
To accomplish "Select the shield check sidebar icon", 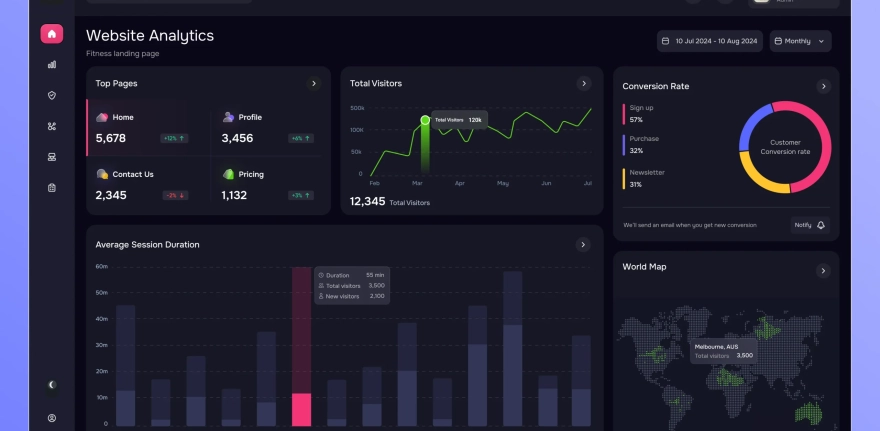I will (x=52, y=95).
